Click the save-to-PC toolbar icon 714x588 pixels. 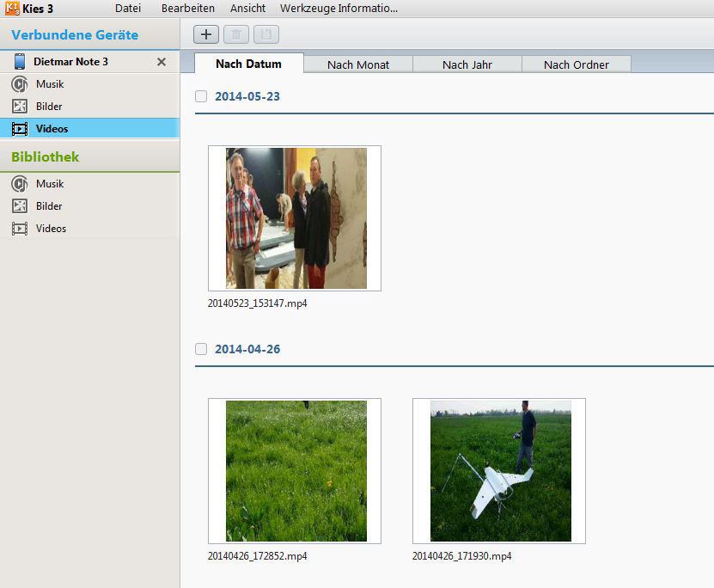click(266, 34)
